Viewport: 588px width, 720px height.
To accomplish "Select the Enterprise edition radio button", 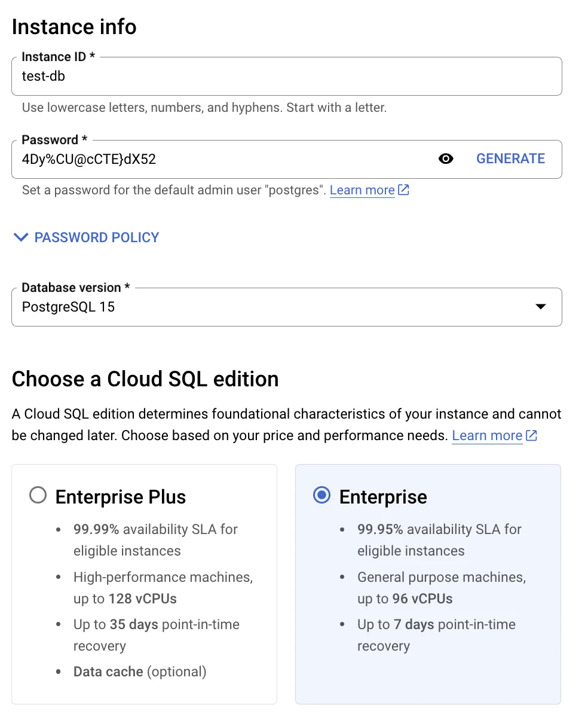I will [322, 496].
